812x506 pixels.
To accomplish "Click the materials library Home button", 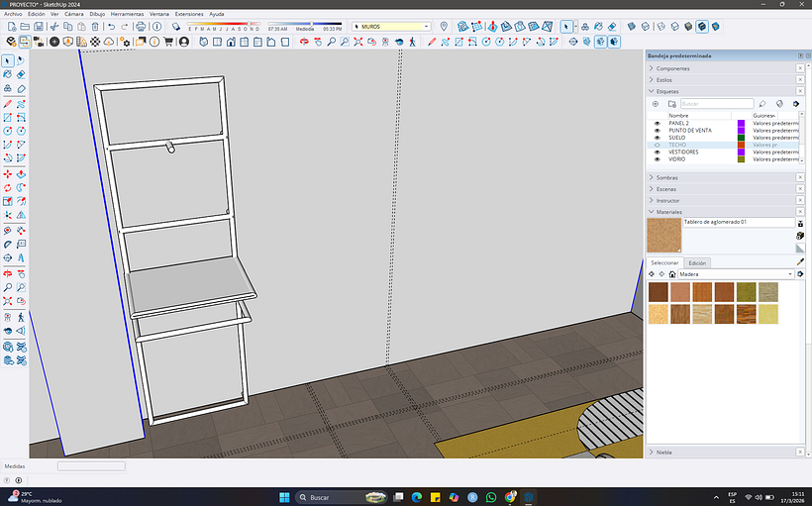I will coord(672,274).
